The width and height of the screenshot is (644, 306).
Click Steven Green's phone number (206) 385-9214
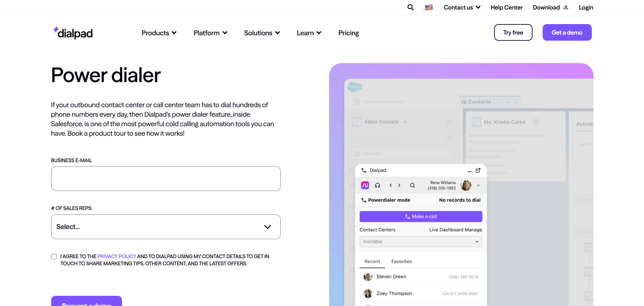pos(464,277)
